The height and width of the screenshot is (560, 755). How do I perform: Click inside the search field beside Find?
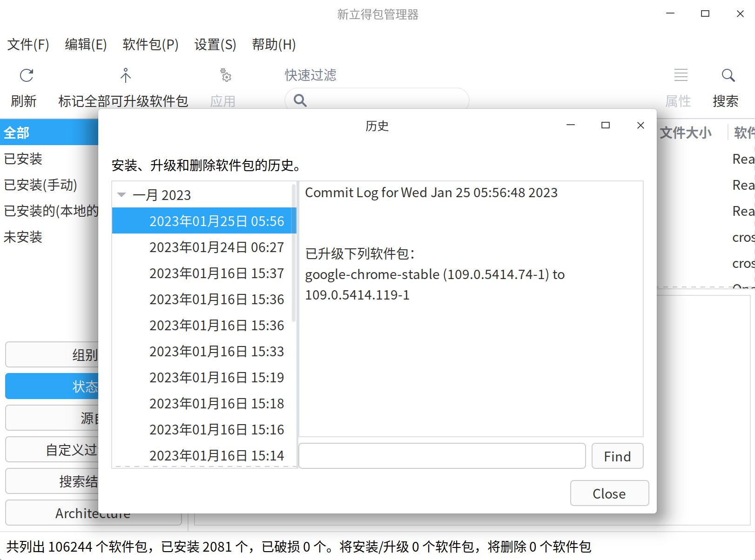tap(441, 456)
